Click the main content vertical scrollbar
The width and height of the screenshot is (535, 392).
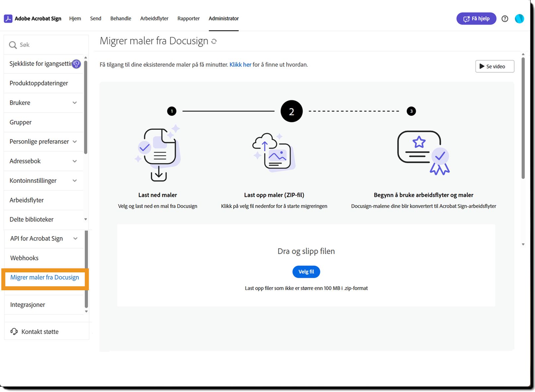coord(523,118)
